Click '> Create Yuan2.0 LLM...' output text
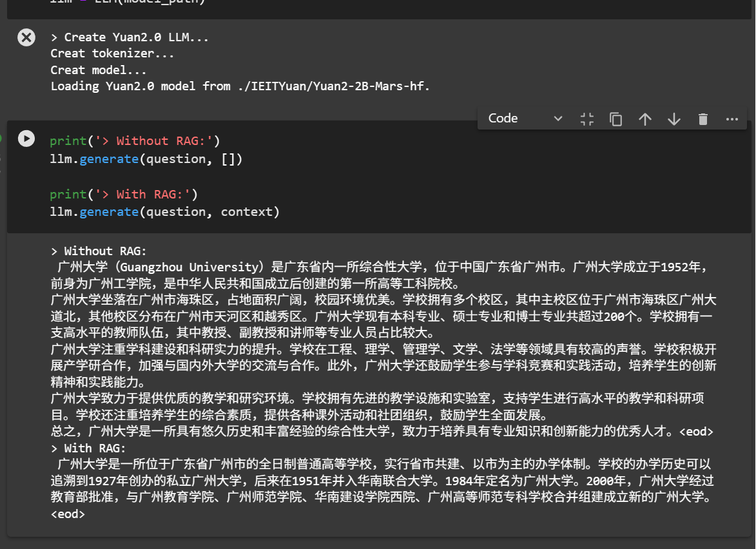The image size is (756, 549). point(130,37)
